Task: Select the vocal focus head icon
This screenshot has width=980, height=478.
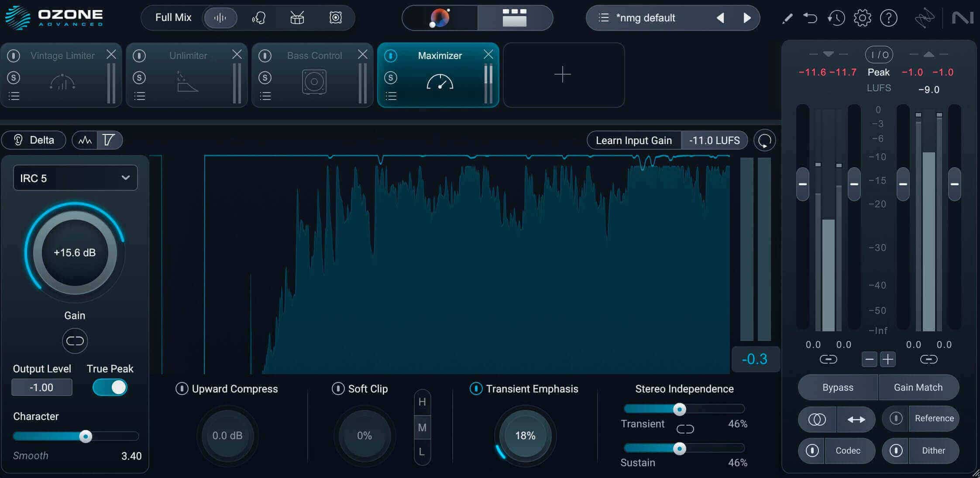Action: [x=259, y=18]
